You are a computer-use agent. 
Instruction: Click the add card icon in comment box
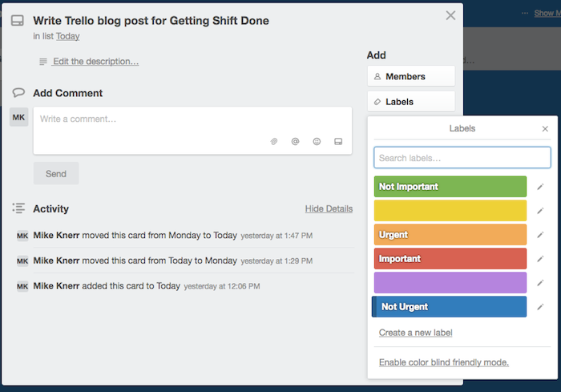[x=338, y=141]
